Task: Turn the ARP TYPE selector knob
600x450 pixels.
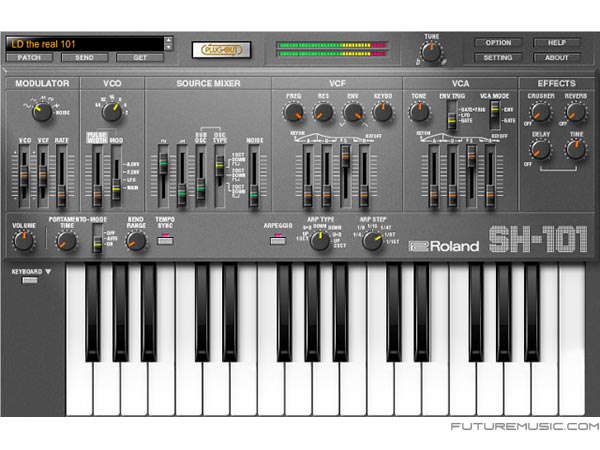Action: [320, 240]
